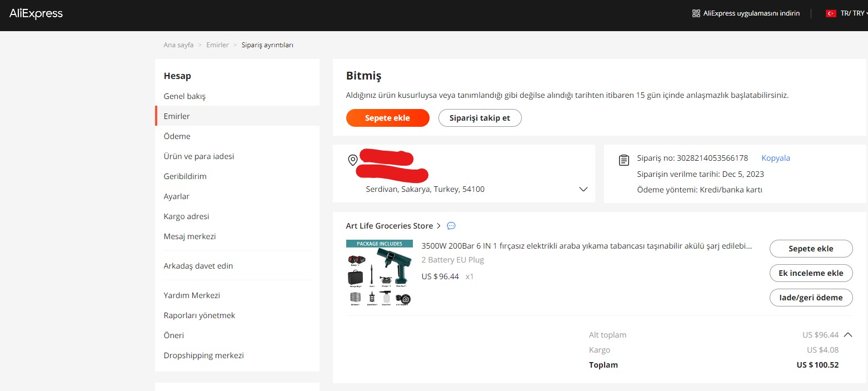Select Emirler in account sidebar
This screenshot has width=868, height=391.
[177, 116]
